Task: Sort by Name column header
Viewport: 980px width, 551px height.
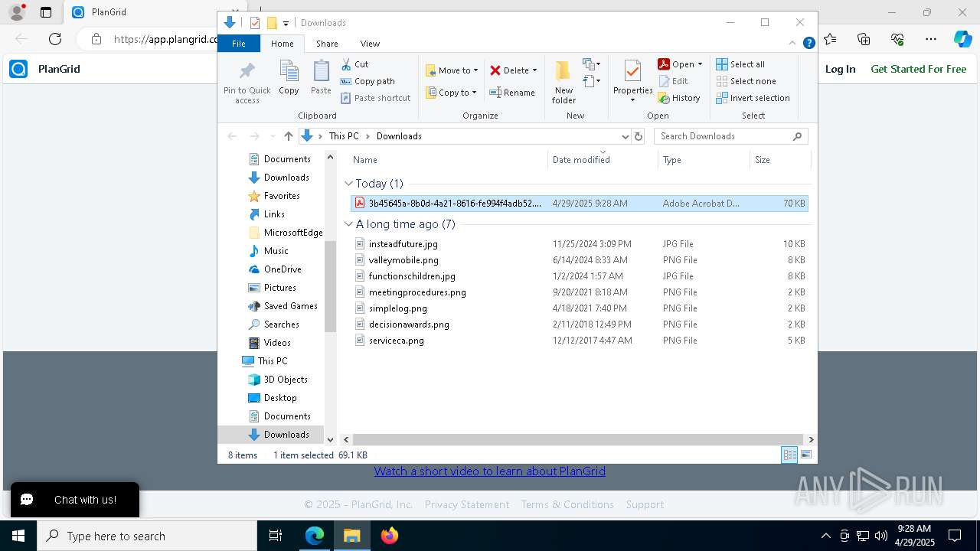Action: click(x=449, y=160)
